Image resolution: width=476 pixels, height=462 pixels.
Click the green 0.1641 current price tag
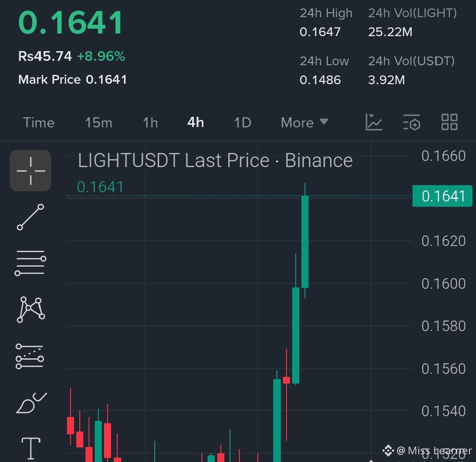[x=443, y=196]
